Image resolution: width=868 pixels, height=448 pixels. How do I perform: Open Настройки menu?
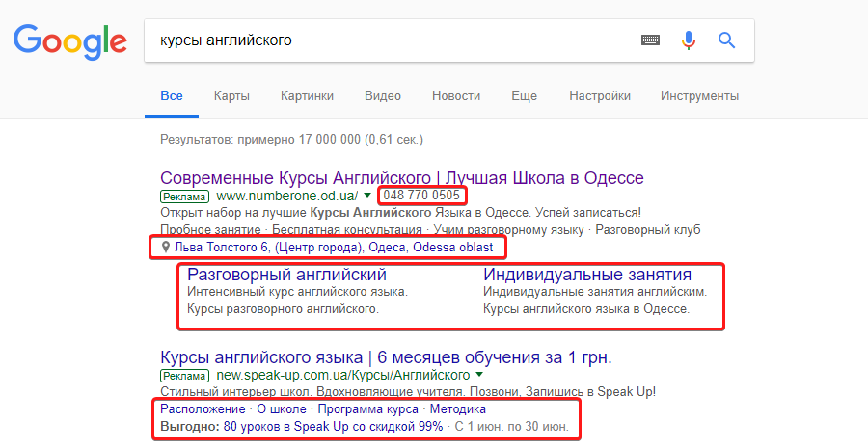pos(600,95)
